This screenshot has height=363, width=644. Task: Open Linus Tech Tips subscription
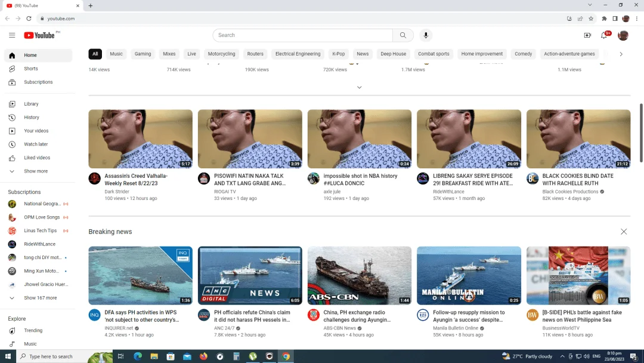pos(38,230)
